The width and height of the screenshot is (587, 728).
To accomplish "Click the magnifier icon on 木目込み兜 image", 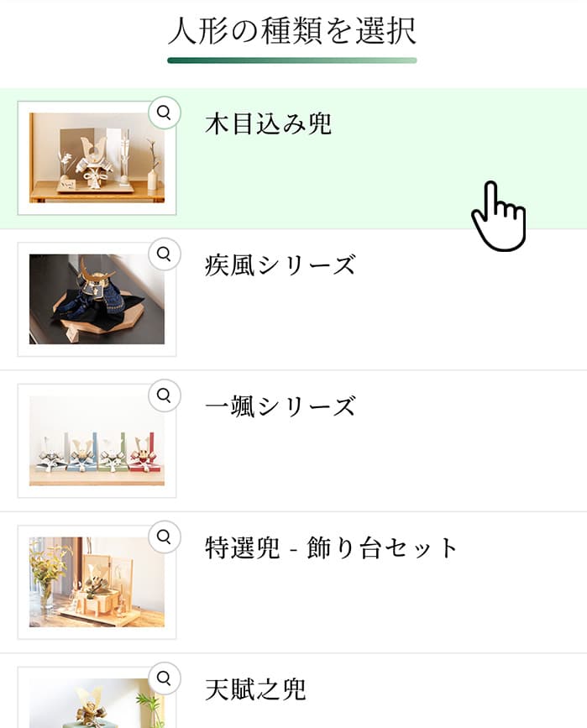I will click(x=164, y=113).
